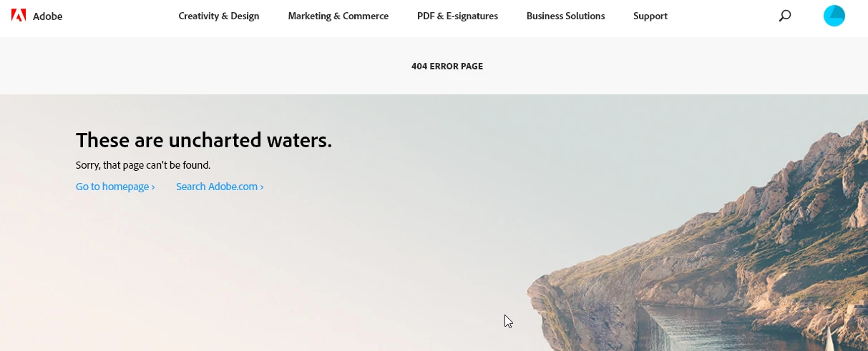The image size is (868, 351).
Task: Follow the Search Adobe.com link
Action: (220, 187)
